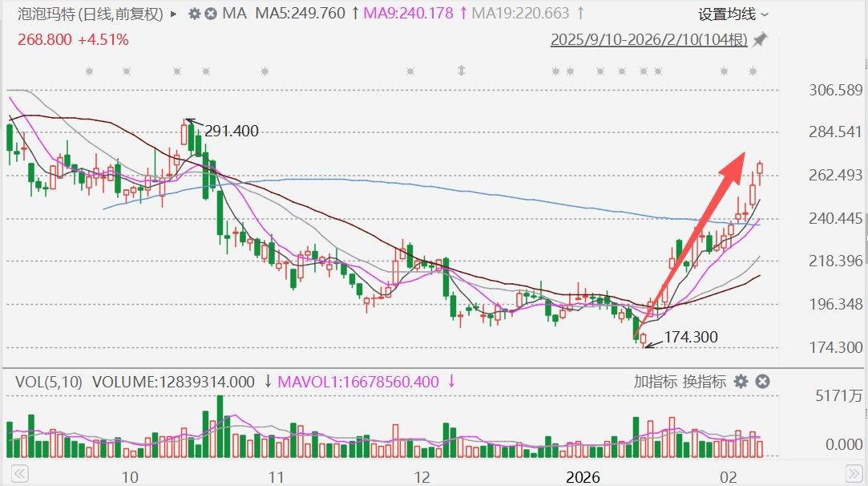The width and height of the screenshot is (868, 486).
Task: Remove the MA indicator with its X icon
Action: (x=210, y=14)
